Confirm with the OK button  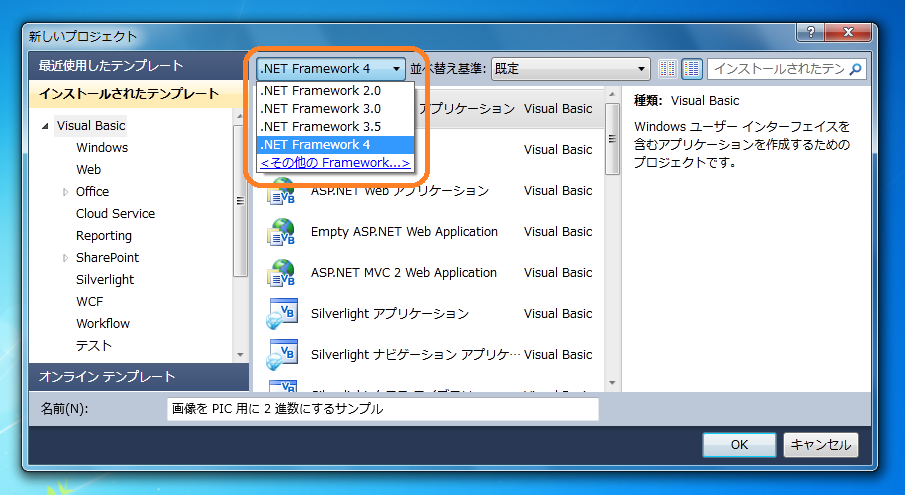coord(739,445)
